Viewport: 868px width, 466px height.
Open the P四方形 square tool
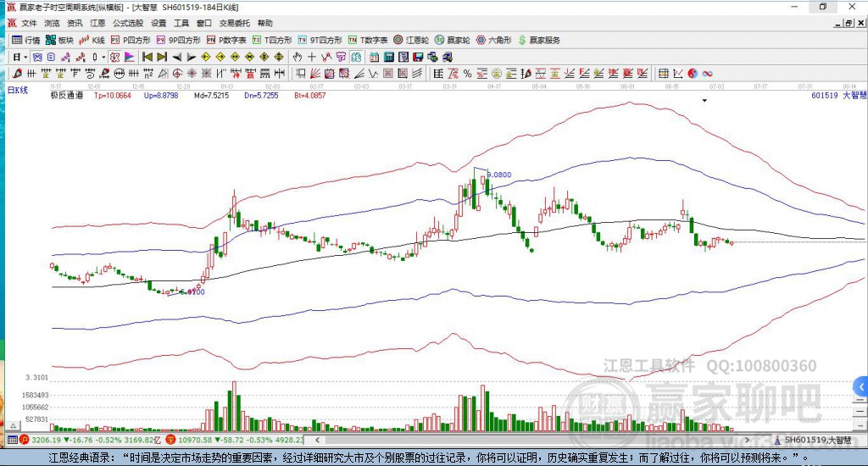(131, 40)
